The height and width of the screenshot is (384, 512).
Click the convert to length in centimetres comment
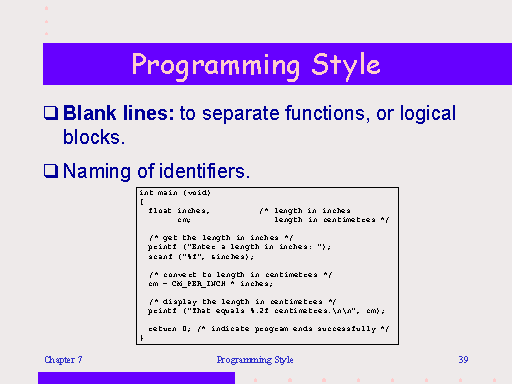(x=240, y=275)
